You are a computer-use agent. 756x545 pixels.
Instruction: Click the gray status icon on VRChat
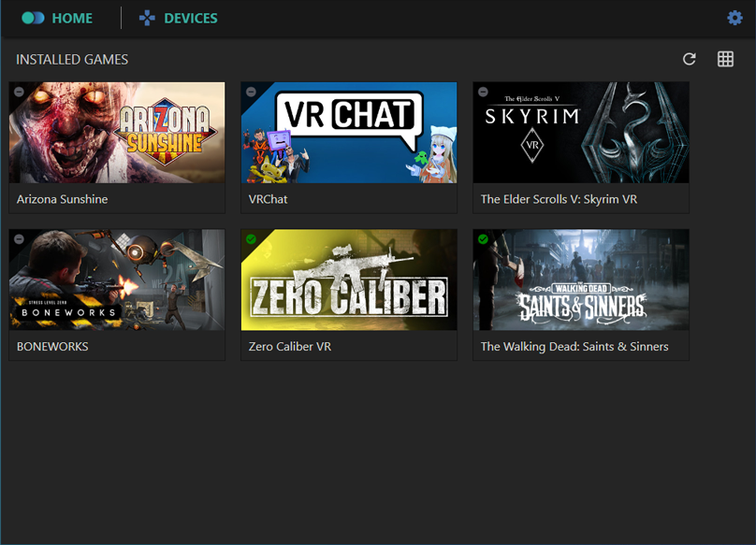coord(251,92)
